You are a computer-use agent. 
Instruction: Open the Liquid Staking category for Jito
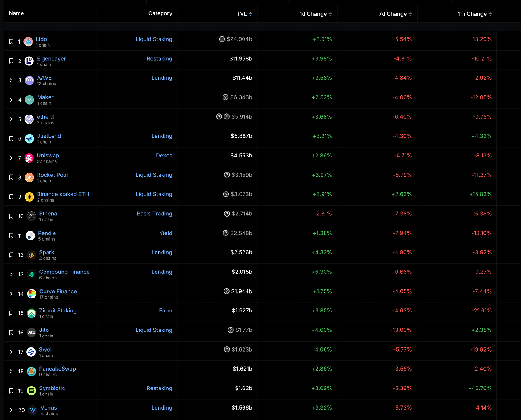click(x=154, y=330)
